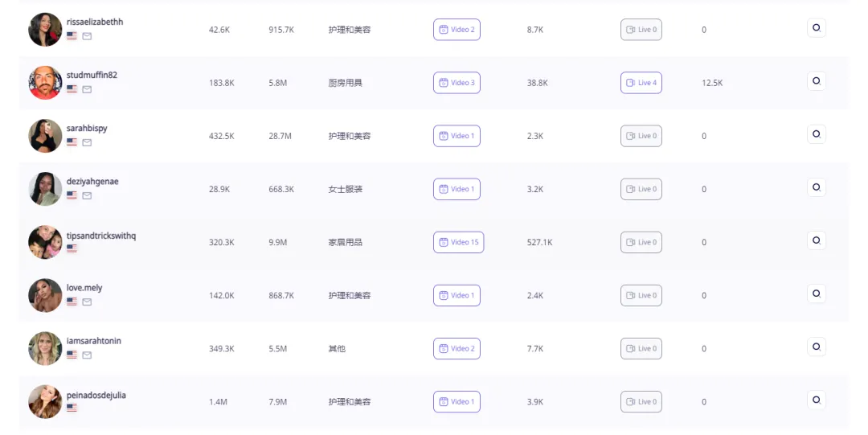Viewport: 868px width, 435px height.
Task: Open the sarahbispy username link
Action: (x=87, y=128)
